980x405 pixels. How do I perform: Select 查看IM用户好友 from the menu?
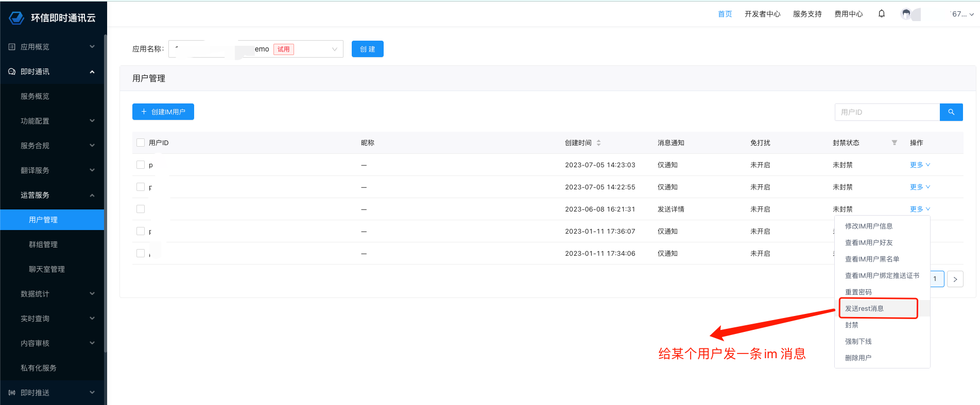coord(882,242)
